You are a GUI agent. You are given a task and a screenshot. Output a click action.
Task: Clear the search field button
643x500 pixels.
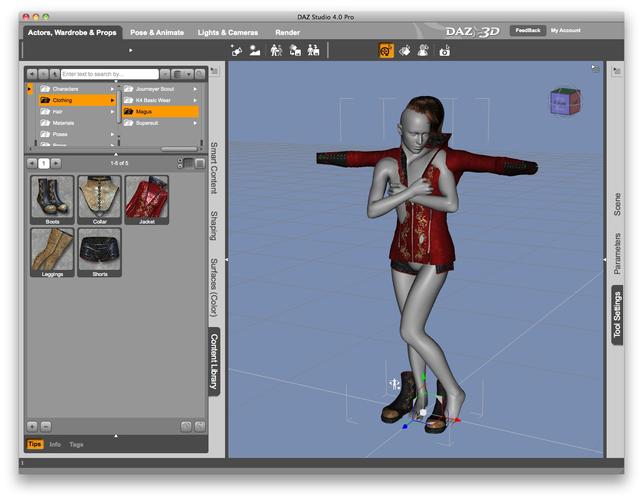[165, 74]
